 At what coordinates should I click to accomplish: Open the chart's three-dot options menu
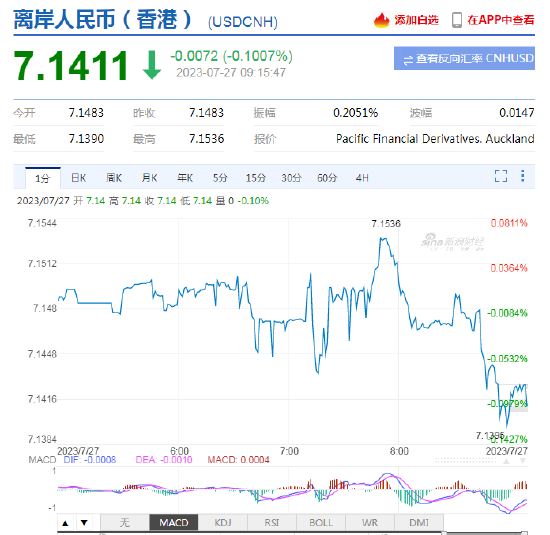pos(523,176)
